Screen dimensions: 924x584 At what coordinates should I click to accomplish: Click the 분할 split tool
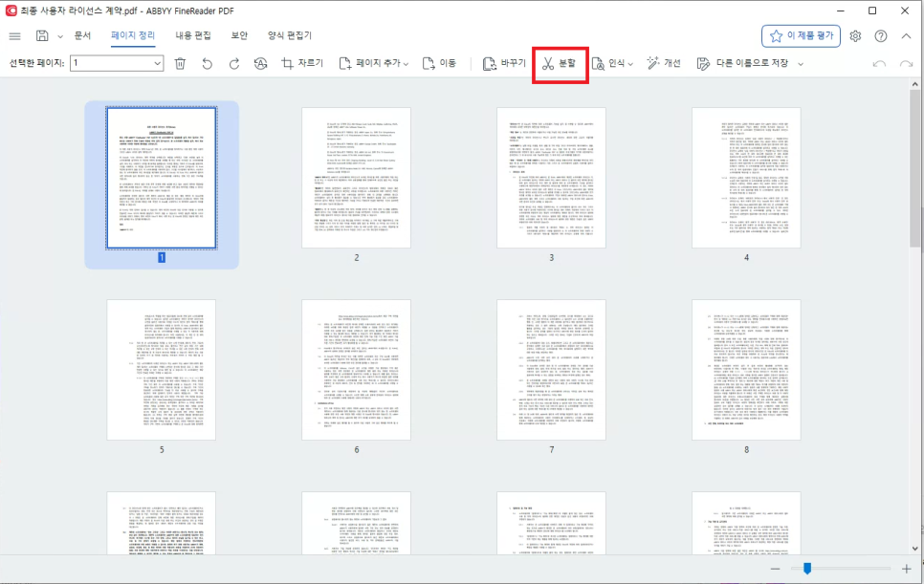(560, 63)
